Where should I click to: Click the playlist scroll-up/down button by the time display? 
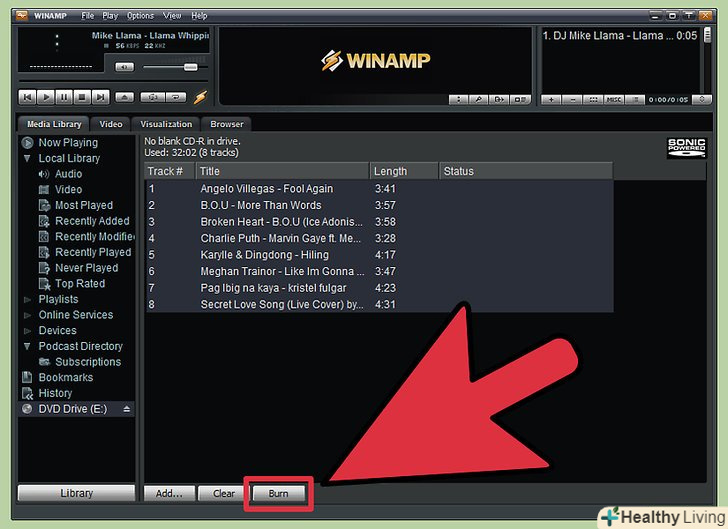tap(702, 99)
